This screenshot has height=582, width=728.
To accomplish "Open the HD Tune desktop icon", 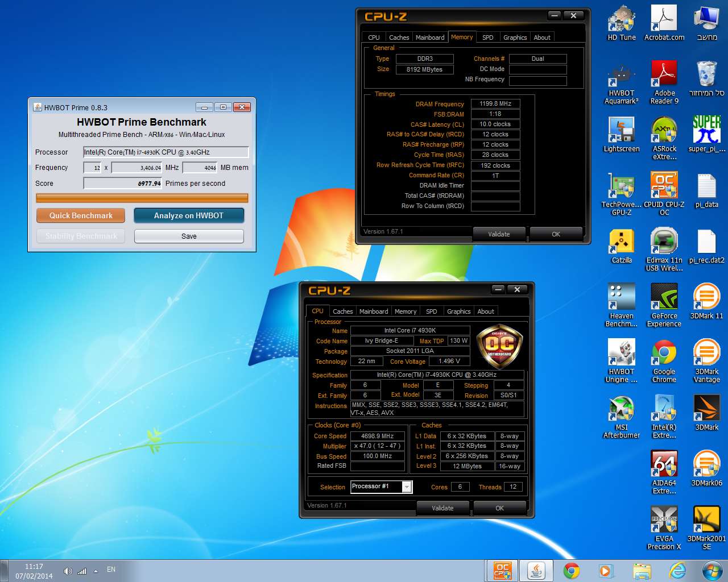I will click(x=622, y=23).
